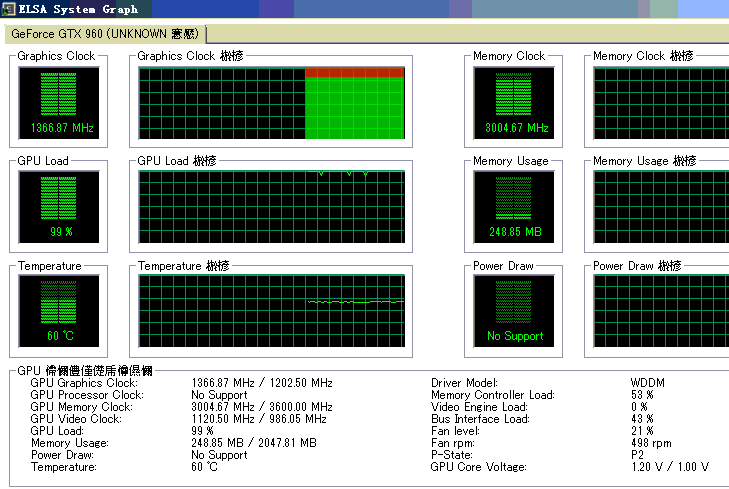Click the 'P-State:' label
Screen dimensions: 729x489
pos(451,455)
